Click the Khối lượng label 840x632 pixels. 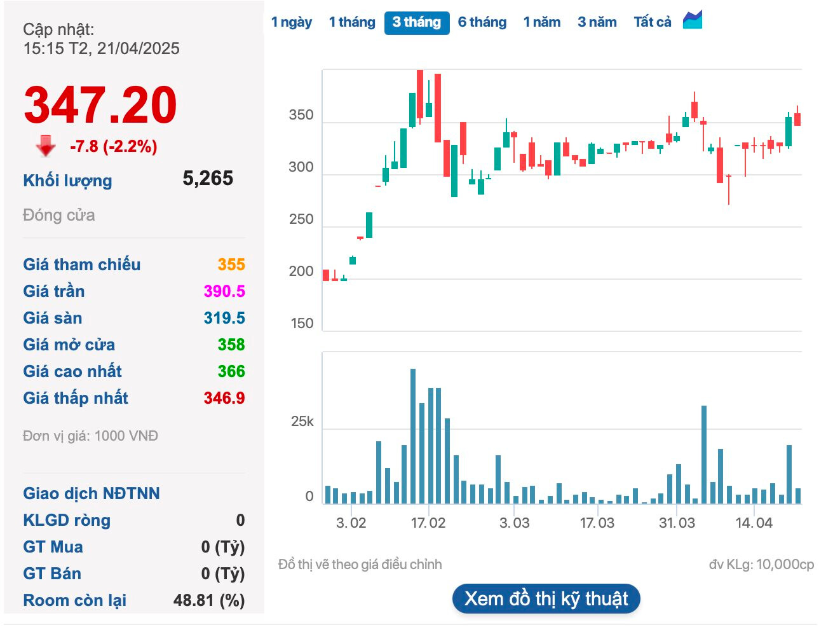pyautogui.click(x=67, y=181)
